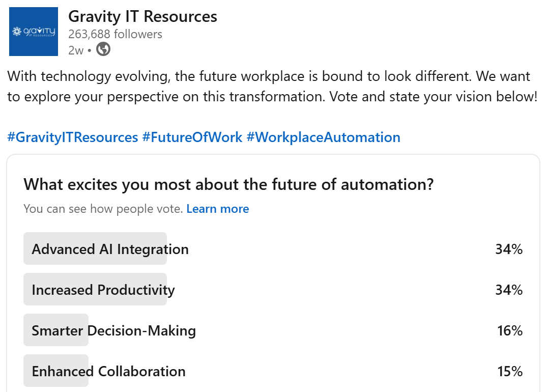Click the Learn more link

point(218,209)
